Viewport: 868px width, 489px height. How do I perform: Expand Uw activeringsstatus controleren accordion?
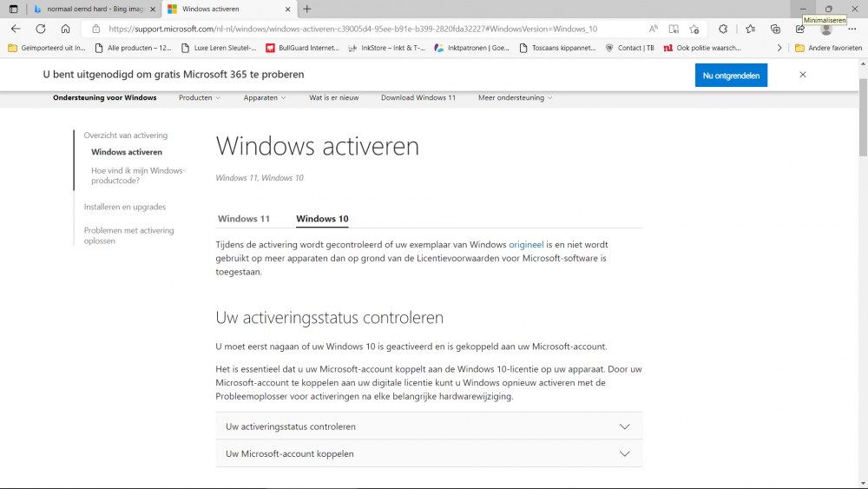429,426
